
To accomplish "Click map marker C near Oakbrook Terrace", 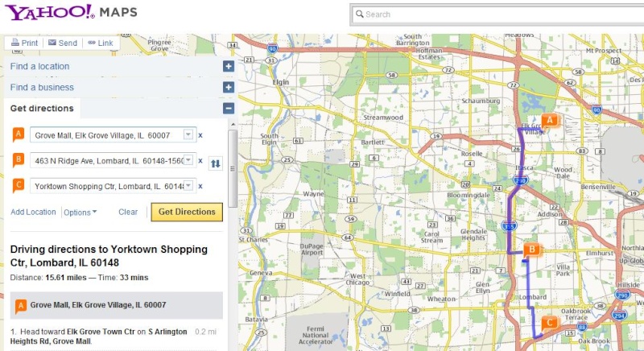I will click(549, 322).
